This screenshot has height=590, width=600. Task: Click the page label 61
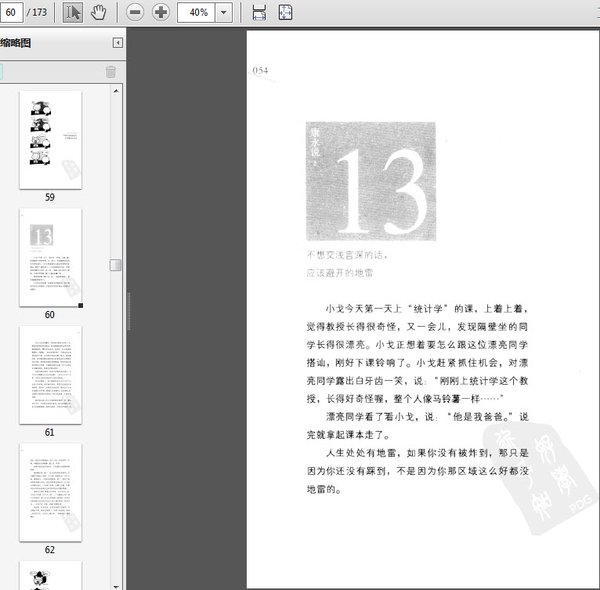coord(50,432)
